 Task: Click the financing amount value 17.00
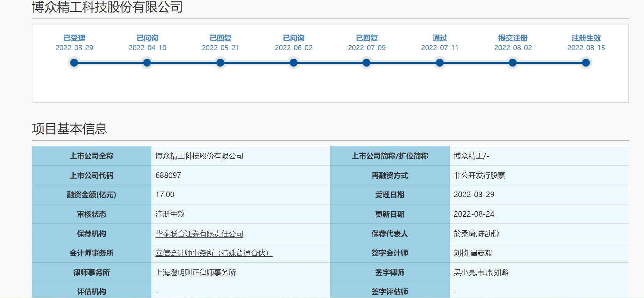pos(165,195)
